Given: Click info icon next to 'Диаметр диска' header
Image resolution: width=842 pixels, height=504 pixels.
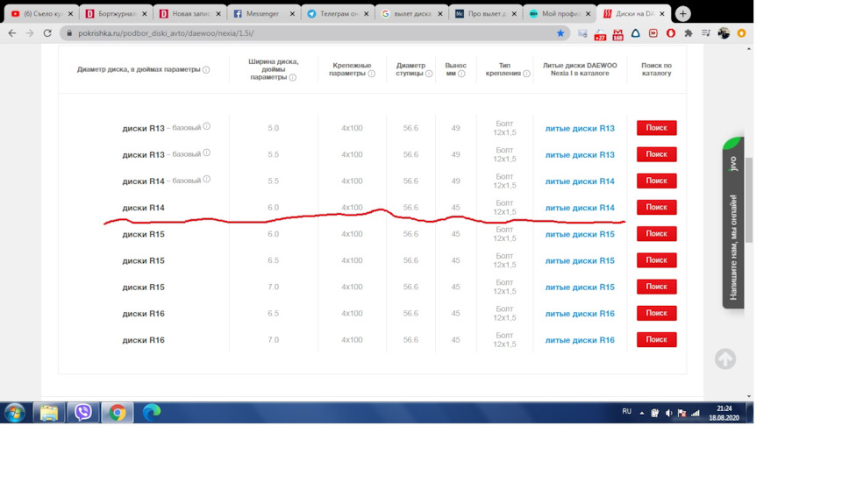Looking at the screenshot, I should click(x=206, y=70).
